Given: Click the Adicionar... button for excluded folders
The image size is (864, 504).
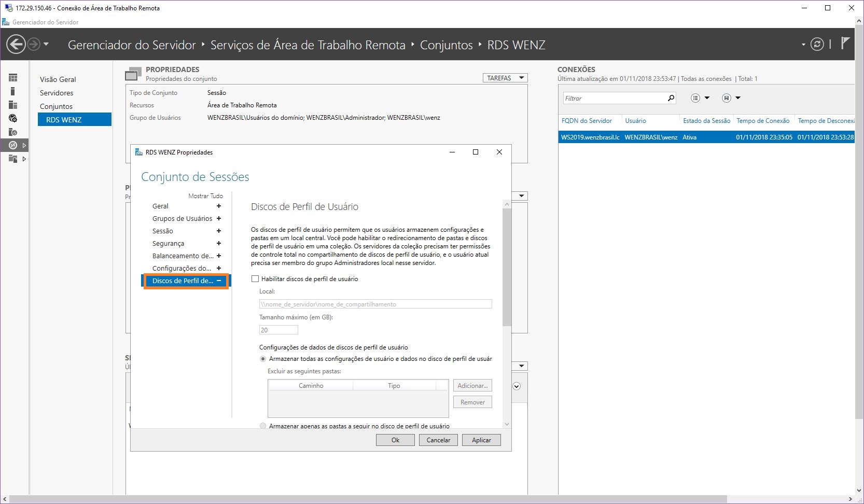Looking at the screenshot, I should pos(472,385).
